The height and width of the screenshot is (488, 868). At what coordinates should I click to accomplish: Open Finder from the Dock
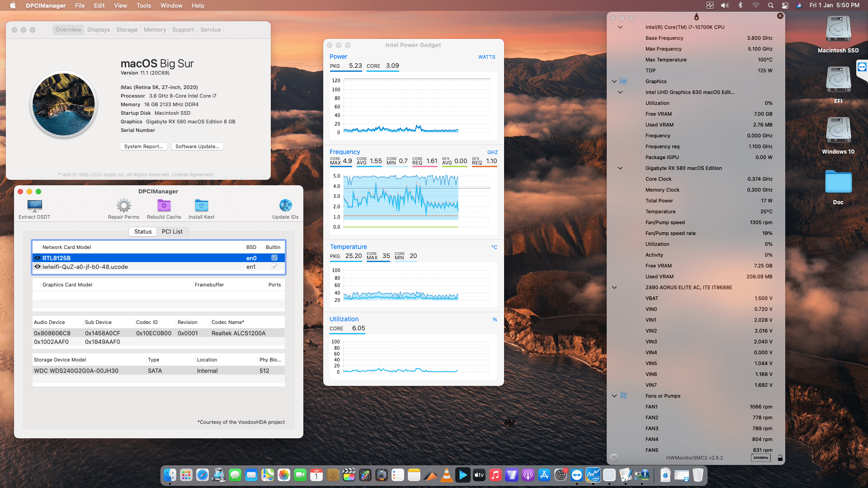170,475
